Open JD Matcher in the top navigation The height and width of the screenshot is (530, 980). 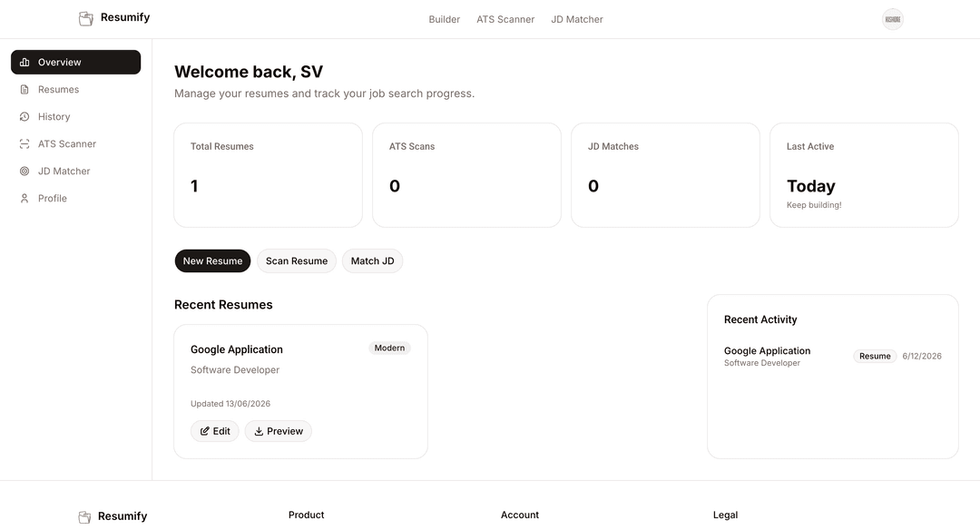coord(577,19)
